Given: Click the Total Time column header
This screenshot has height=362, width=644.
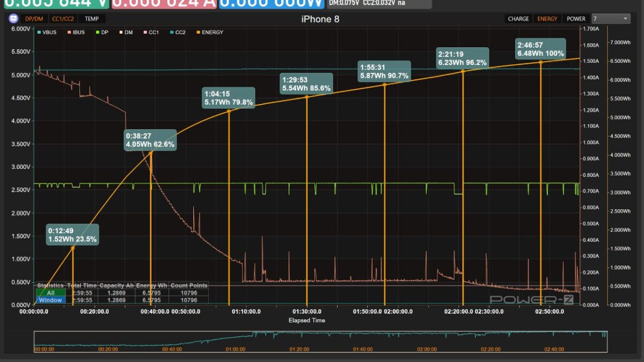Looking at the screenshot, I should click(x=82, y=286).
